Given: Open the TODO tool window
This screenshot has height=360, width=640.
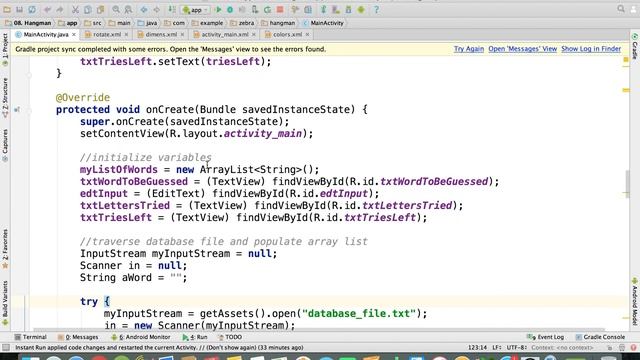Looking at the screenshot, I should click(230, 337).
